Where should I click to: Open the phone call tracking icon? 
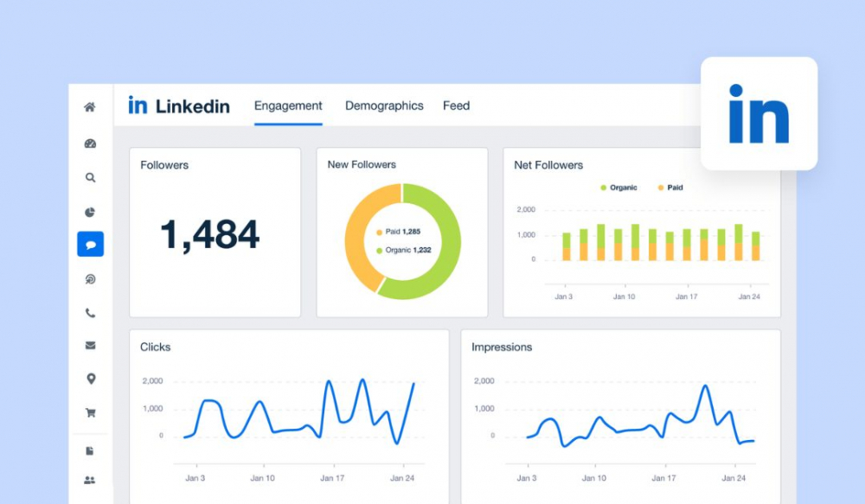pos(90,313)
